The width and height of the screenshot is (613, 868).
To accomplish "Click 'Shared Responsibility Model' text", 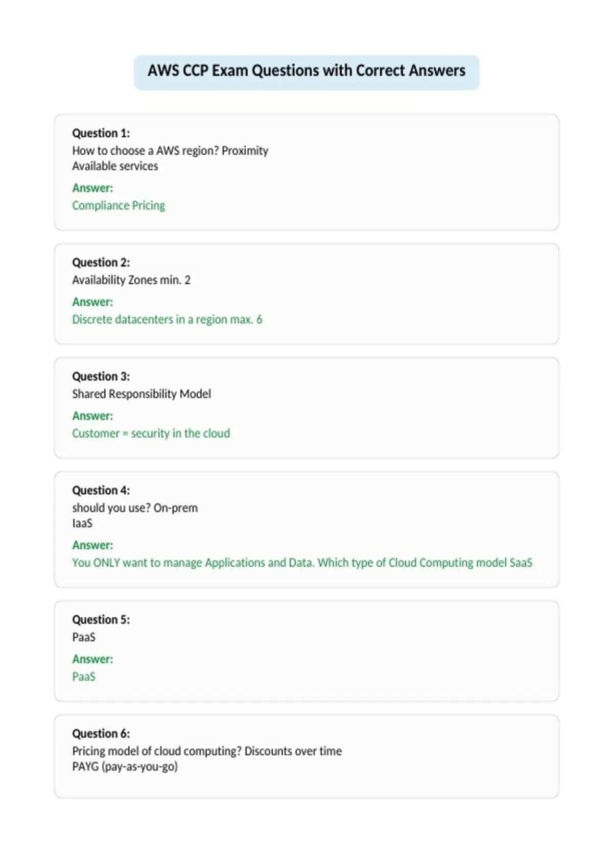I will tap(142, 394).
